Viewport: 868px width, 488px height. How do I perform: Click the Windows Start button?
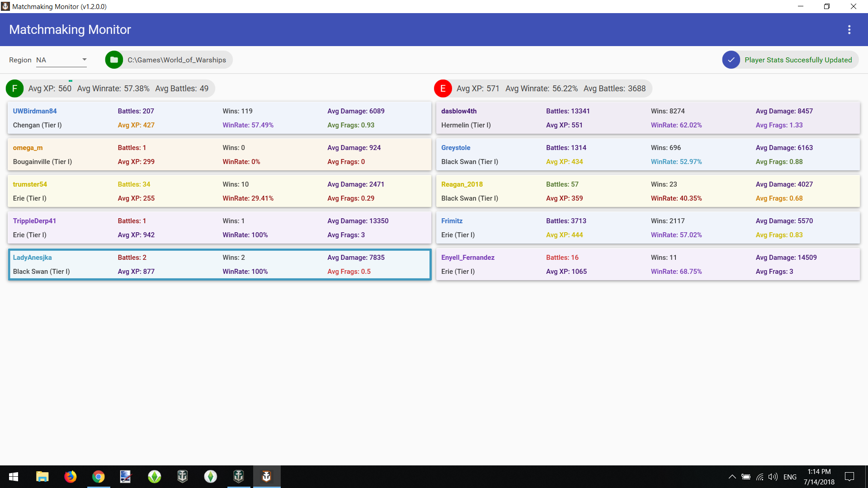tap(14, 477)
